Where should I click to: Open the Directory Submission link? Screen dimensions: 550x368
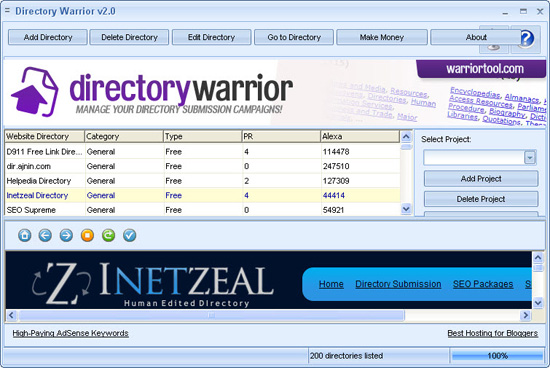click(398, 284)
